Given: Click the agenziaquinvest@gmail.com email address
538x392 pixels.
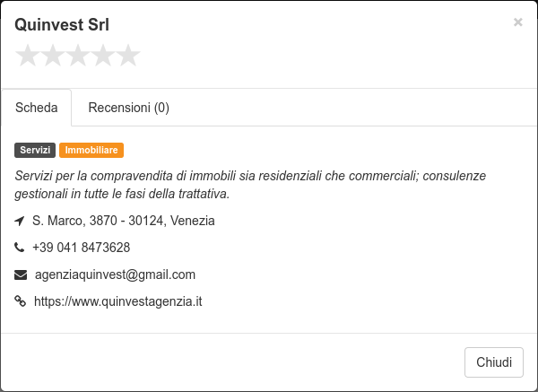Looking at the screenshot, I should coord(115,274).
